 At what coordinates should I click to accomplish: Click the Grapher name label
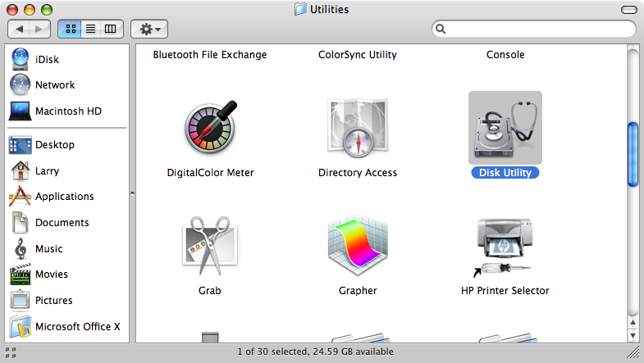tap(358, 291)
